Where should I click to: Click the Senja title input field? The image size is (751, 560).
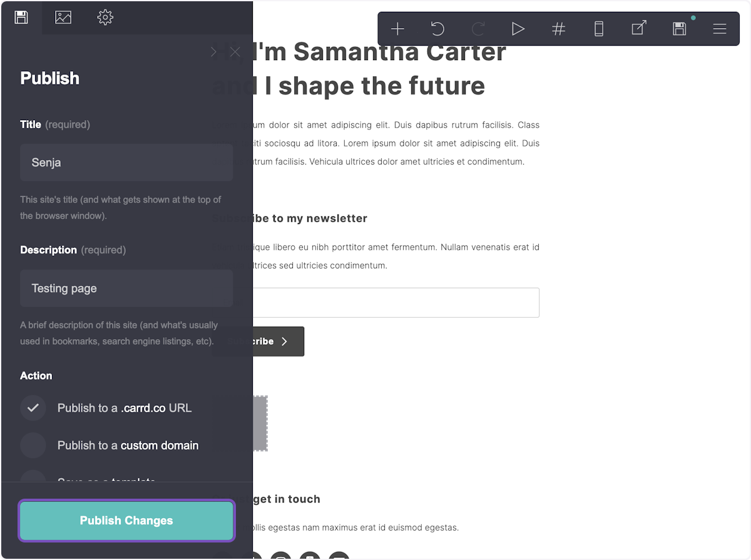coord(126,162)
